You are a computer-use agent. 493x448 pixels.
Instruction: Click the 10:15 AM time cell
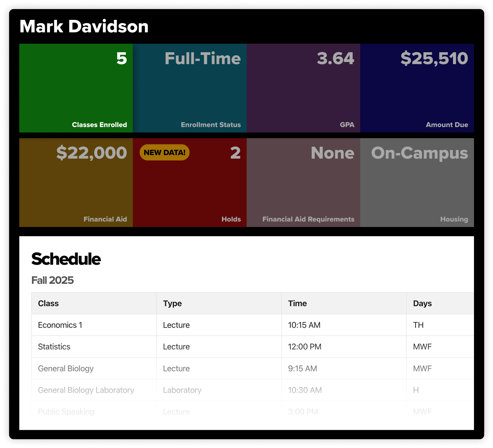(344, 325)
